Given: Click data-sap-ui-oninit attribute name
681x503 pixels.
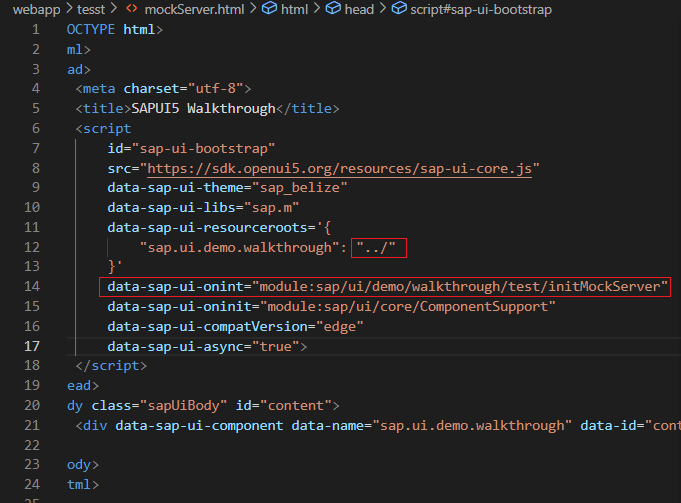Looking at the screenshot, I should coord(179,307).
